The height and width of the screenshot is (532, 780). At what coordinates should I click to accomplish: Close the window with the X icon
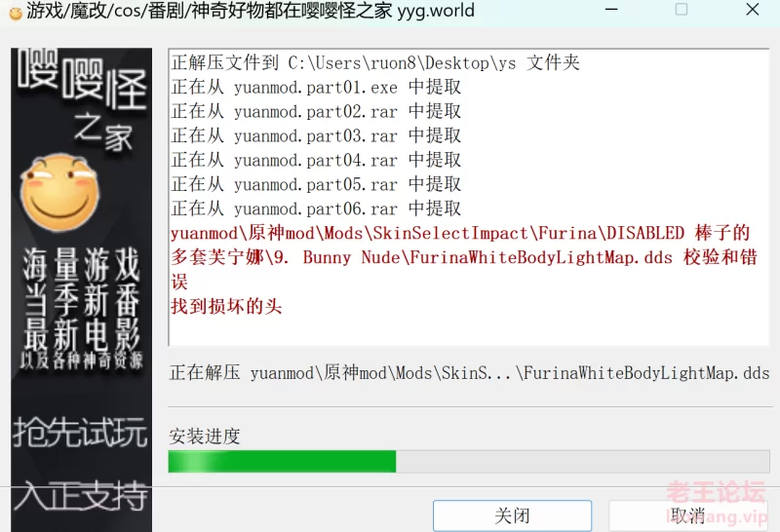[753, 10]
